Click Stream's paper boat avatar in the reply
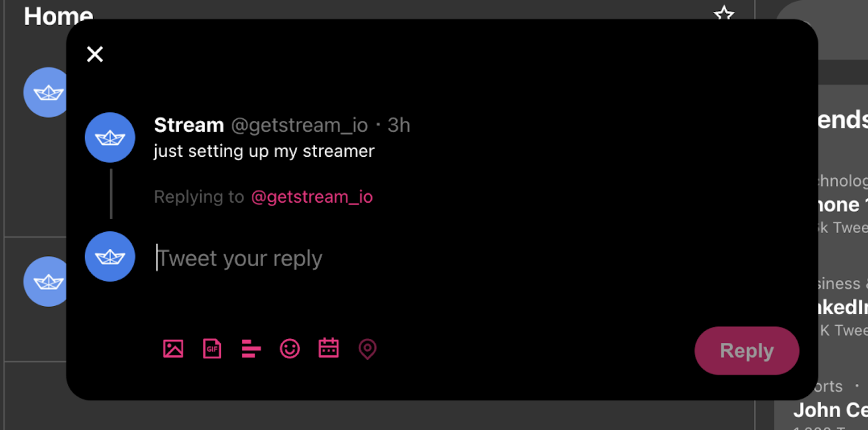Image resolution: width=868 pixels, height=430 pixels. 110,137
